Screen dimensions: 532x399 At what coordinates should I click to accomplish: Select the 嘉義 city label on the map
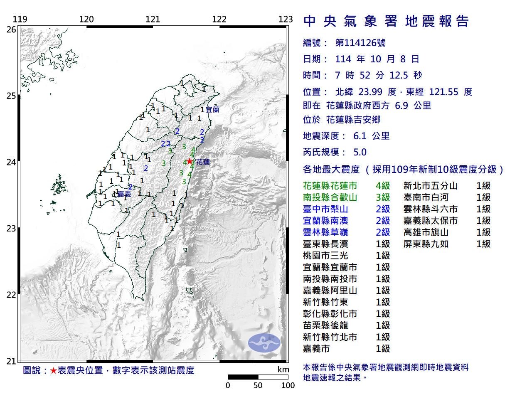[x=125, y=193]
